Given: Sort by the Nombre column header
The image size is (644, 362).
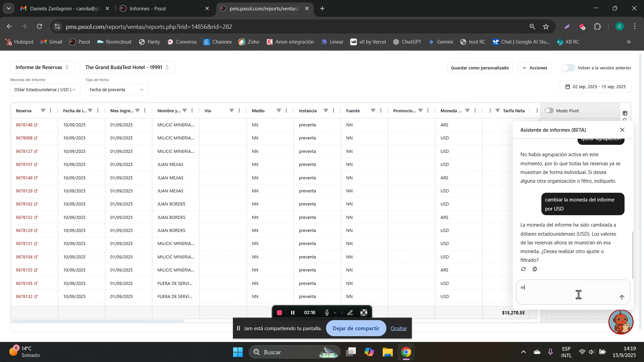Looking at the screenshot, I should (x=169, y=111).
